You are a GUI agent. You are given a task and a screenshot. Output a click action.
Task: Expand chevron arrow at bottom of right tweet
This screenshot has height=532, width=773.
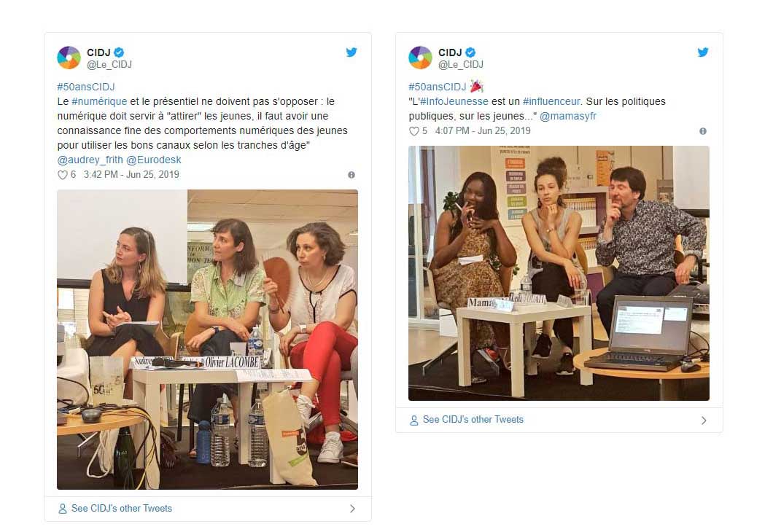[704, 420]
